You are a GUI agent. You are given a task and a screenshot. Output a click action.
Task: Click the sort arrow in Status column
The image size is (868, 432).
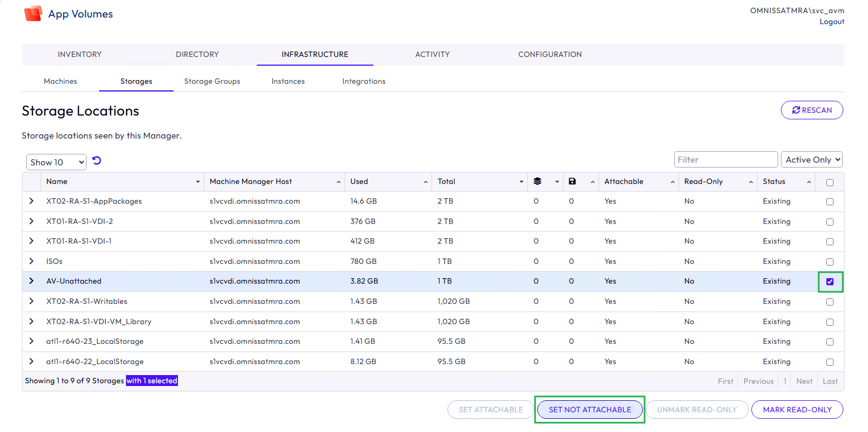click(x=809, y=182)
